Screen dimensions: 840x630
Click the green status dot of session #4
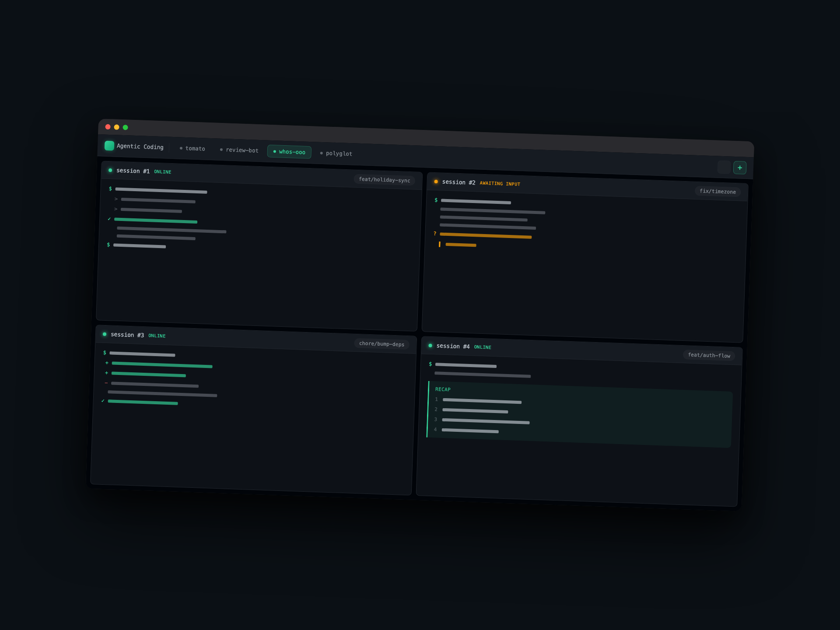tap(430, 346)
